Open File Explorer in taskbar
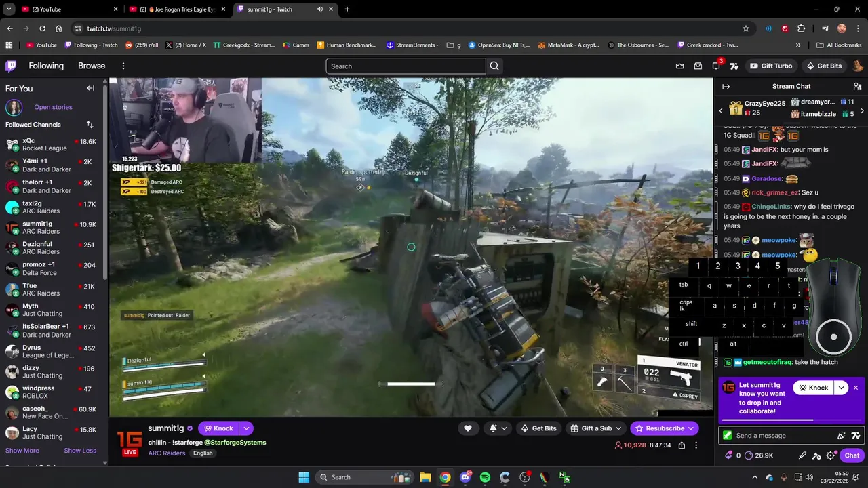868x488 pixels. point(425,477)
